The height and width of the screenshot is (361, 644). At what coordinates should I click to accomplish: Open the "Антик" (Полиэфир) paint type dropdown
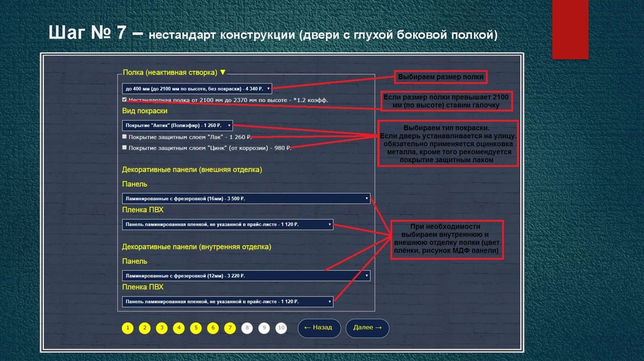(177, 125)
